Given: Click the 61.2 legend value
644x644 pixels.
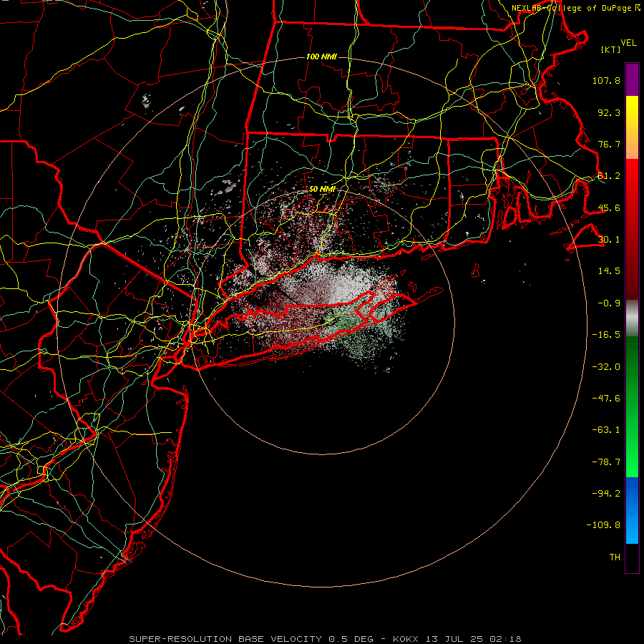Looking at the screenshot, I should [x=609, y=176].
